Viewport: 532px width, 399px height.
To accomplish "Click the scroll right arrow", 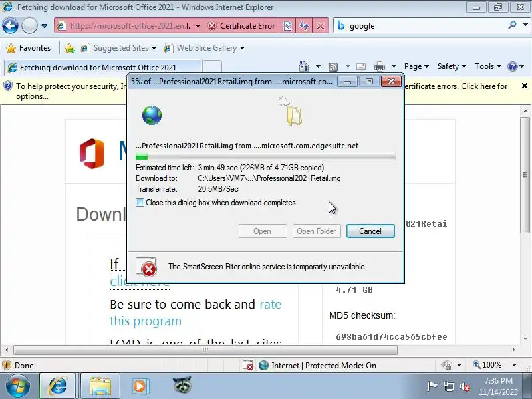I will [513, 350].
